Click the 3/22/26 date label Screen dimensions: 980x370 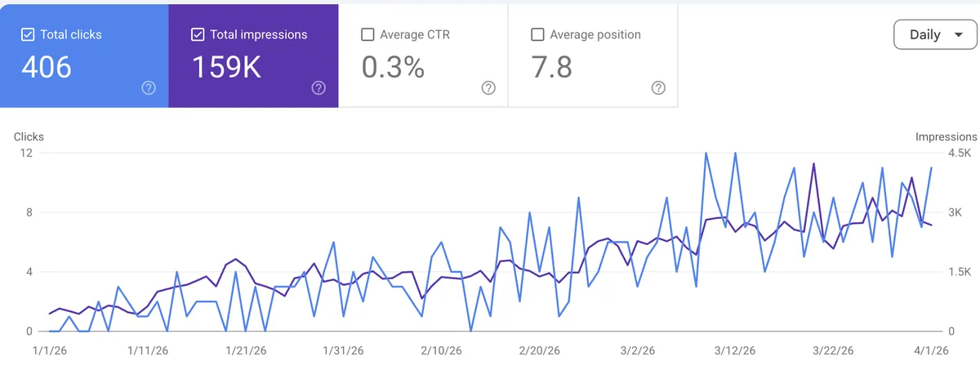pyautogui.click(x=834, y=351)
